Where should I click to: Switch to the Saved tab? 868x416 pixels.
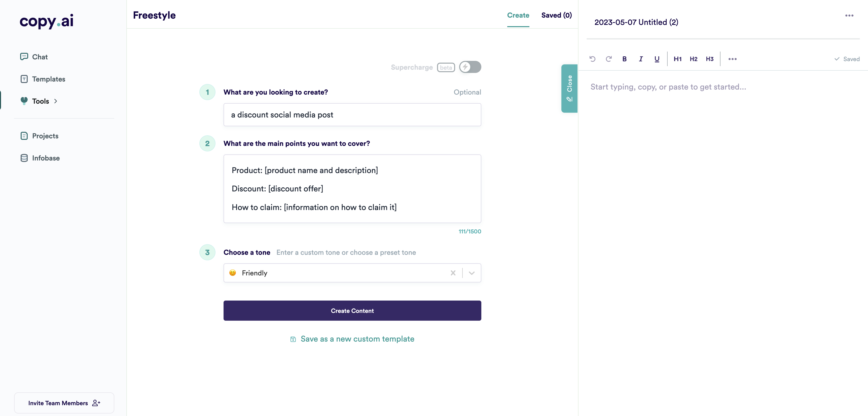(x=557, y=15)
